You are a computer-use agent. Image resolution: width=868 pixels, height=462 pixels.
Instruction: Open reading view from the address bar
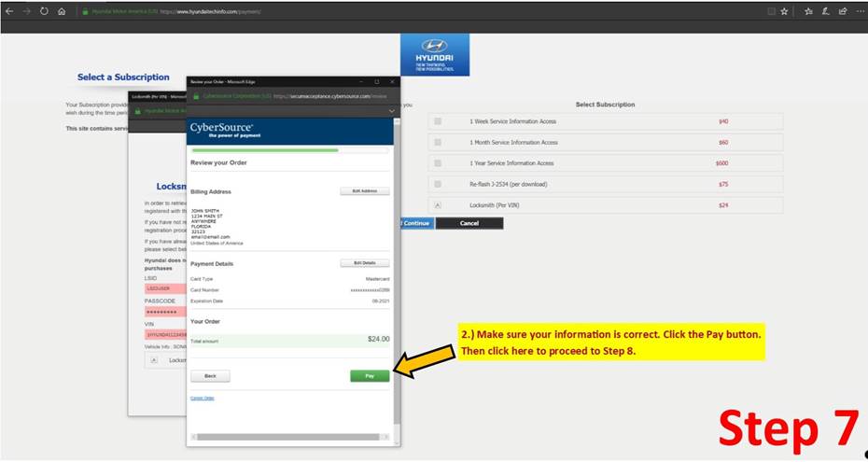771,11
